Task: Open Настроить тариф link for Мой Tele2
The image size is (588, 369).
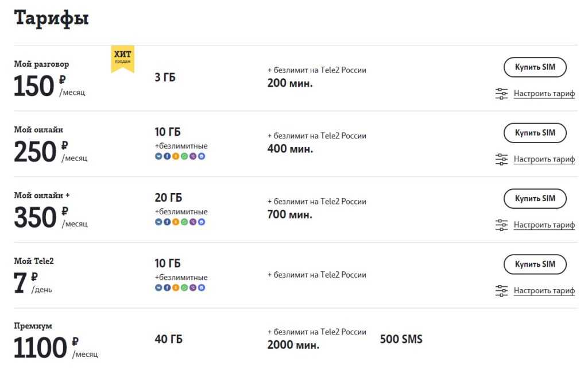Action: tap(544, 291)
